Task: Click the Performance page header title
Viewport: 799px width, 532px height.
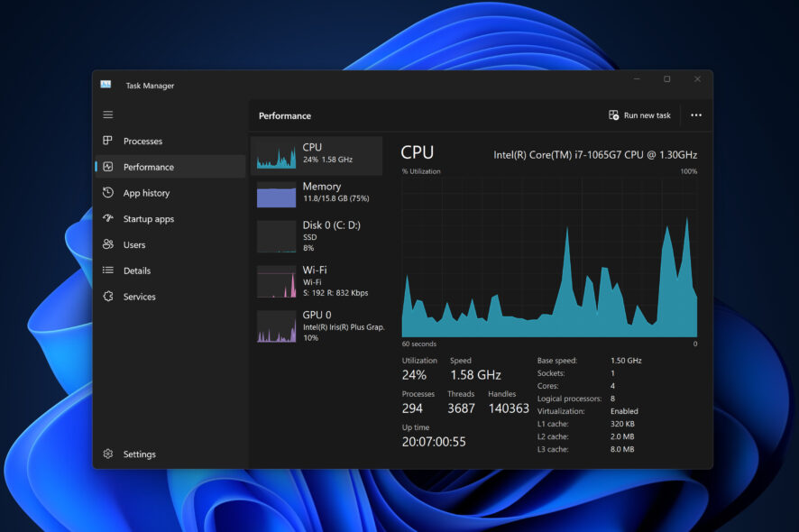Action: tap(285, 116)
